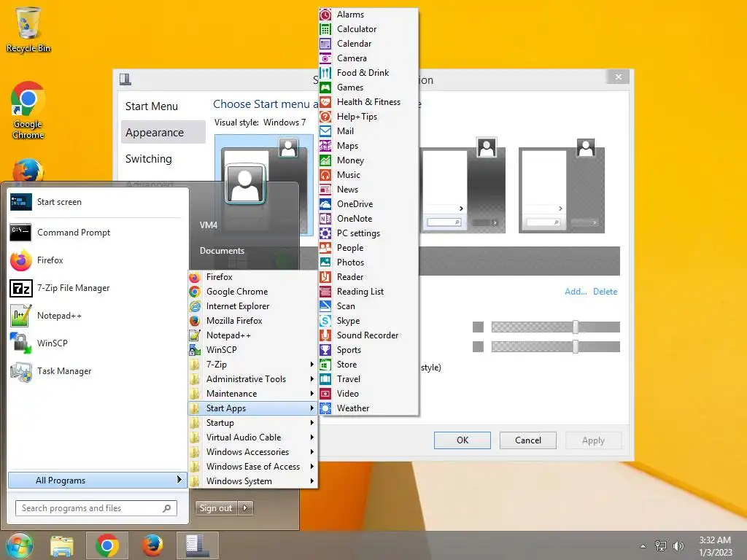Screen dimensions: 747x560
Task: Launch 7-Zip File Manager from Start menu
Action: [97, 288]
